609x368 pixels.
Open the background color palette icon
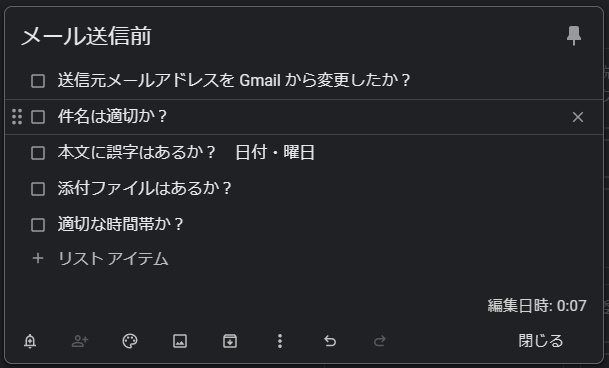point(130,341)
